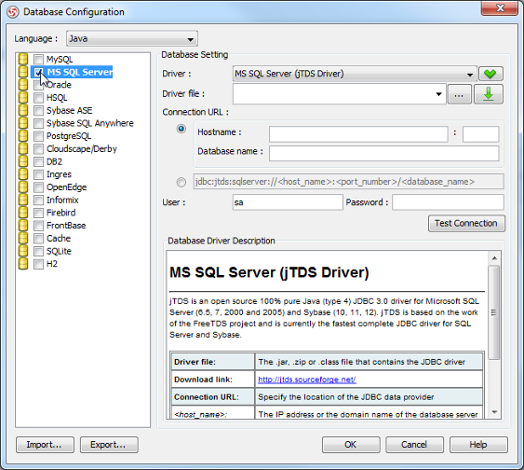
Task: Click the database icon beside Firebird
Action: tap(23, 213)
